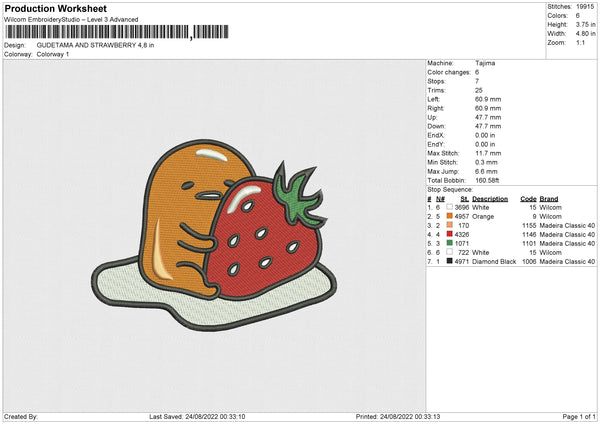The height and width of the screenshot is (424, 600).
Task: Click the Zoom value 1:1
Action: click(x=580, y=42)
